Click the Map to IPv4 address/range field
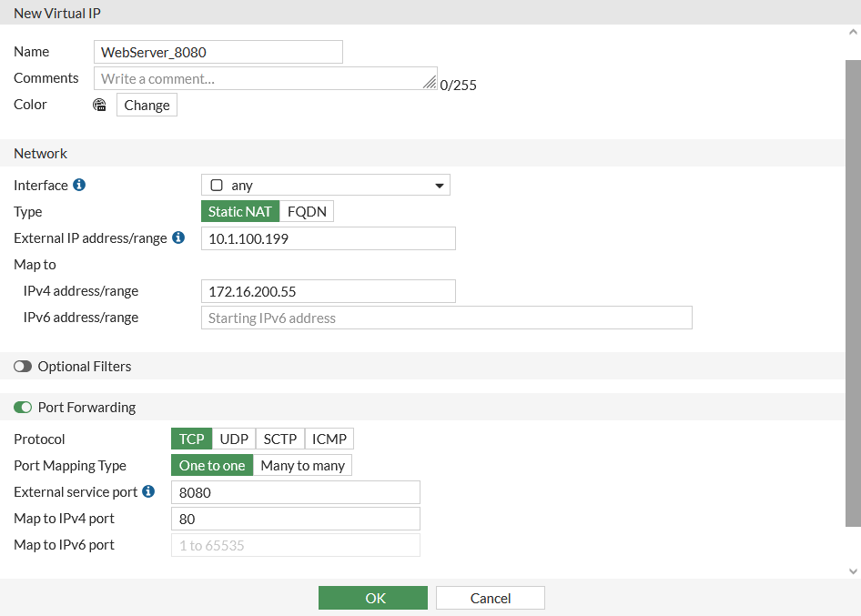This screenshot has height=616, width=861. pos(328,290)
